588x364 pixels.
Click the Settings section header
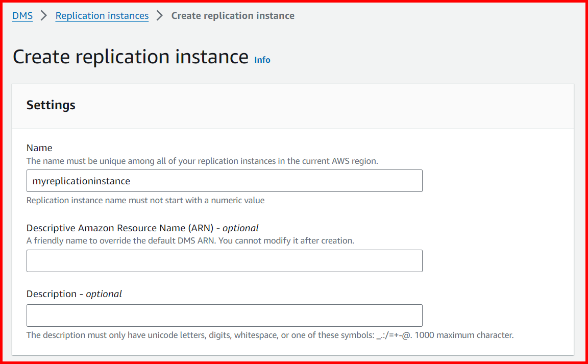51,105
